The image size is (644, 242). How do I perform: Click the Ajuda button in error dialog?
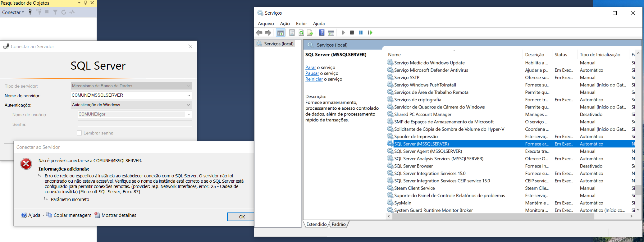[31, 215]
